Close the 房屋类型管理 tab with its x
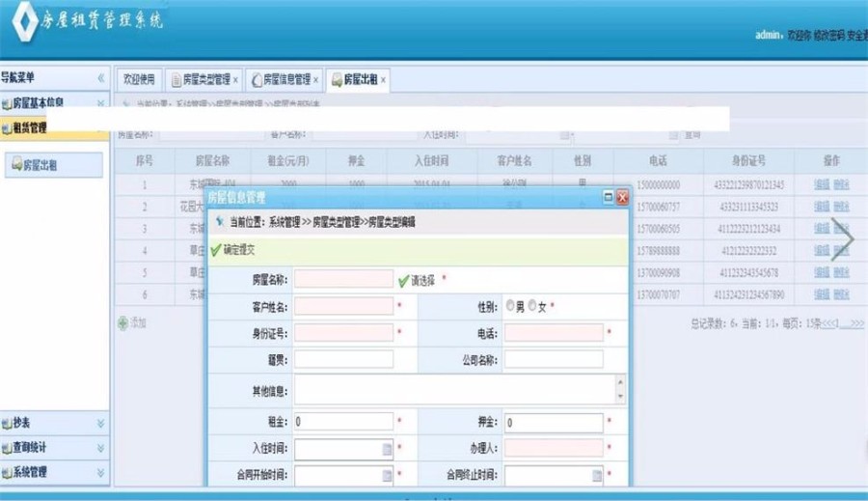Image resolution: width=868 pixels, height=501 pixels. click(x=236, y=80)
